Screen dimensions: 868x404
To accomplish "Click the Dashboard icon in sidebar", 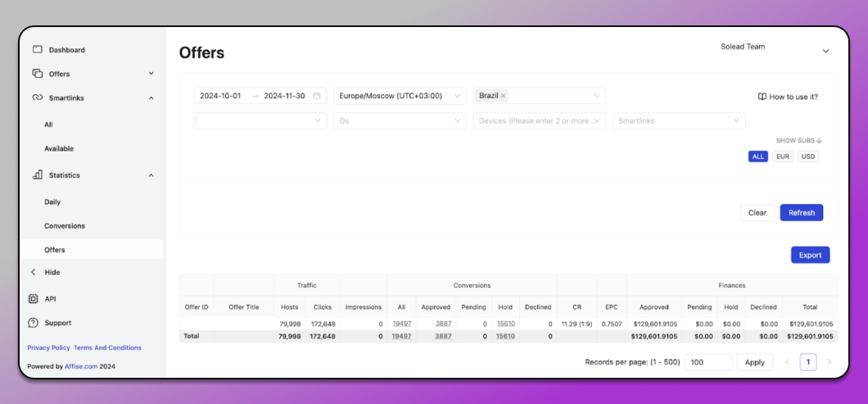I will tap(36, 50).
